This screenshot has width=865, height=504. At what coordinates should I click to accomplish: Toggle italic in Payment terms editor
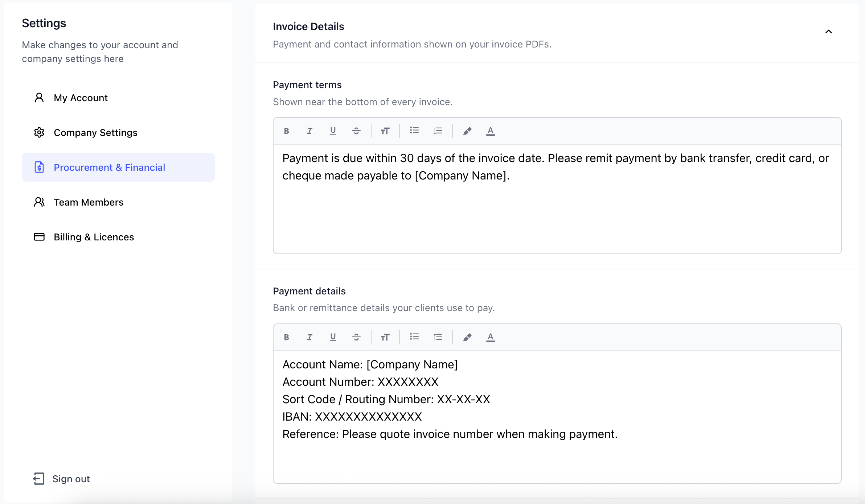(309, 131)
